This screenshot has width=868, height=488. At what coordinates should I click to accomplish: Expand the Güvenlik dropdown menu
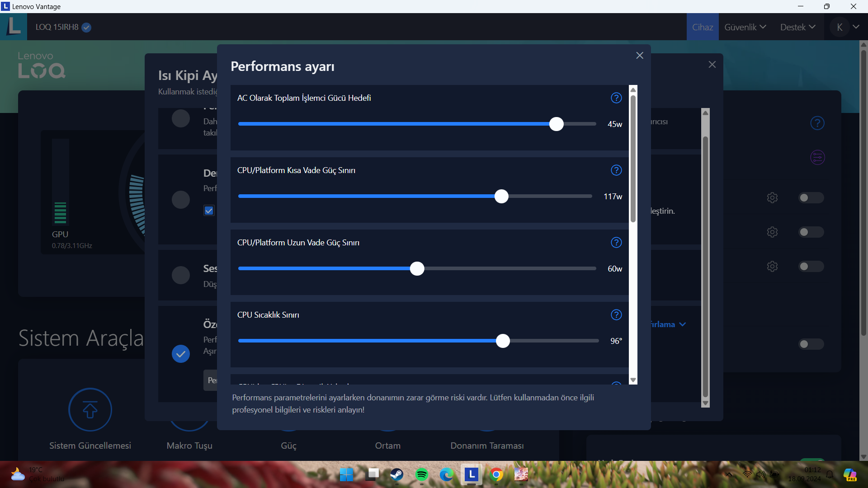[x=745, y=27]
